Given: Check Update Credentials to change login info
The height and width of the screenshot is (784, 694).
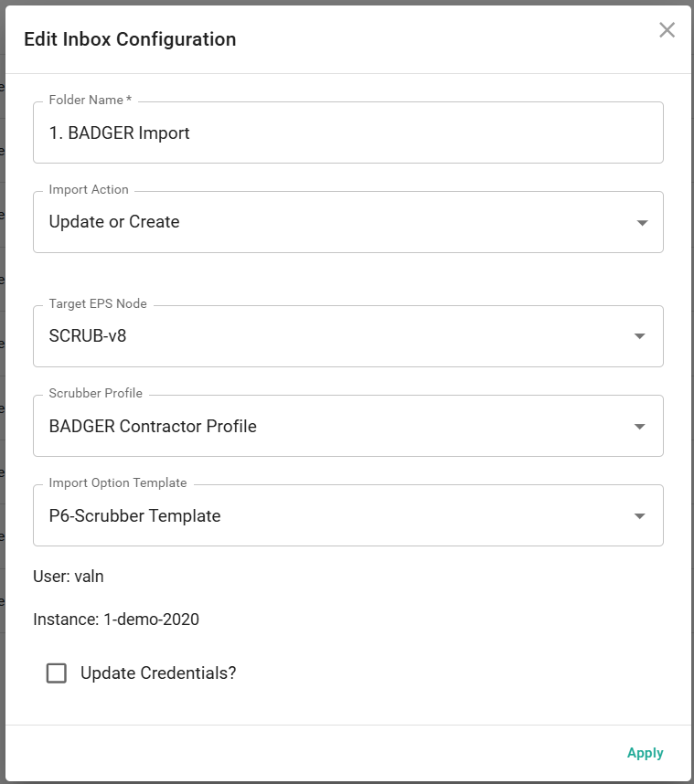Looking at the screenshot, I should (x=57, y=673).
